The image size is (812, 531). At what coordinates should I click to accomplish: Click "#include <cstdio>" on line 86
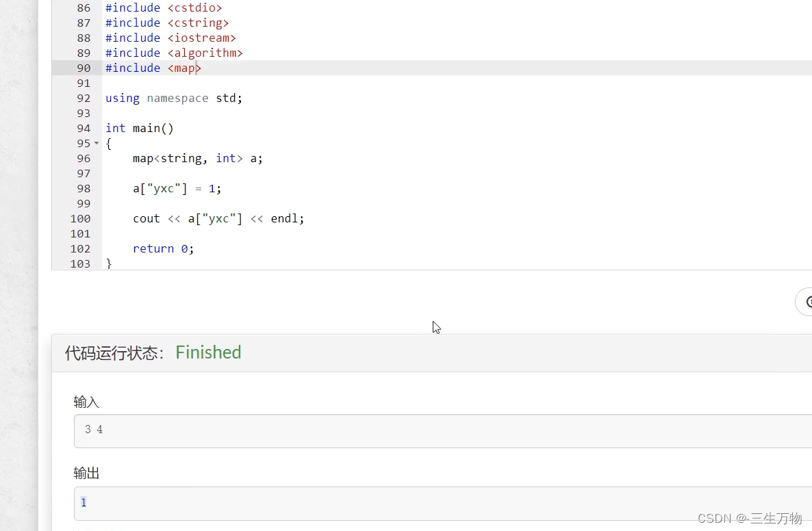pyautogui.click(x=164, y=8)
